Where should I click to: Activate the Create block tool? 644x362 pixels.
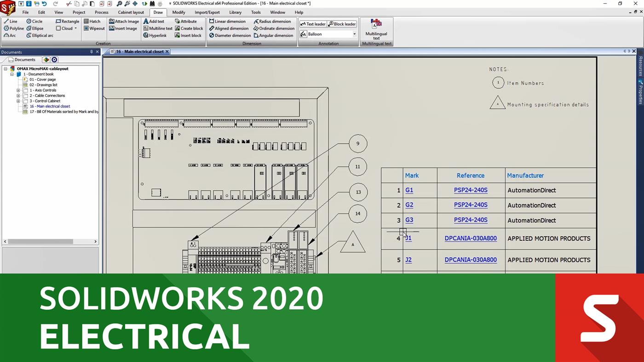[189, 28]
